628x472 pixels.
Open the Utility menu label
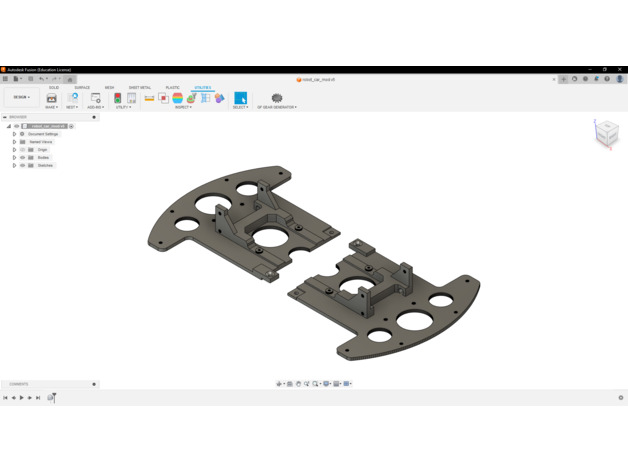(x=123, y=107)
